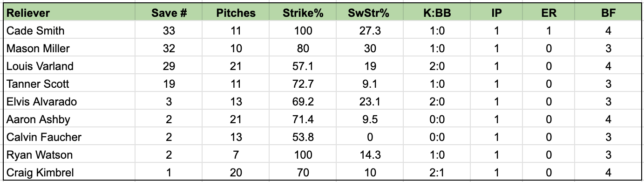Click Craig Kimbrel's name cell
Image resolution: width=644 pixels, height=182 pixels.
click(x=69, y=172)
